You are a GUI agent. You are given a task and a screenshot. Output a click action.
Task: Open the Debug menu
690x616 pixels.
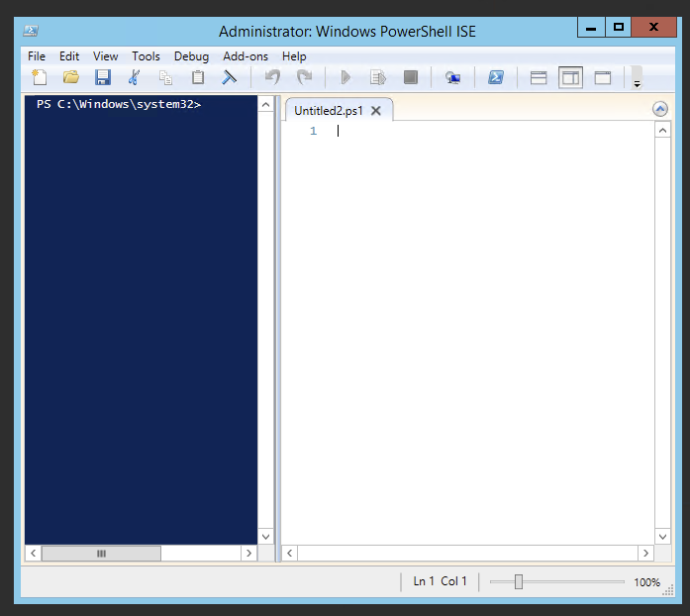point(191,56)
